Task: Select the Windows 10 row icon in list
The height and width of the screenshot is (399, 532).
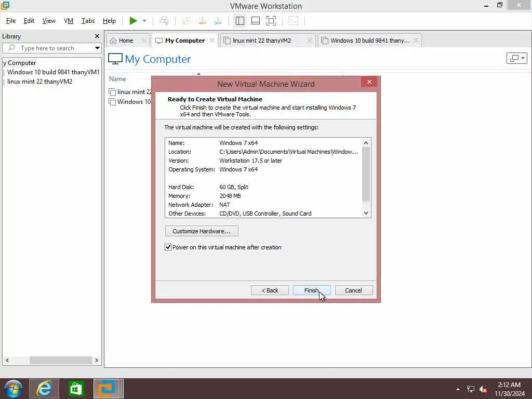Action: [112, 102]
